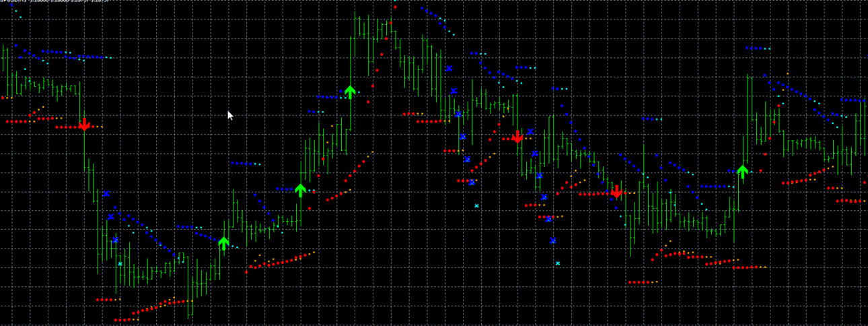
Task: Select the rightmost red down arrow signal
Action: [617, 192]
